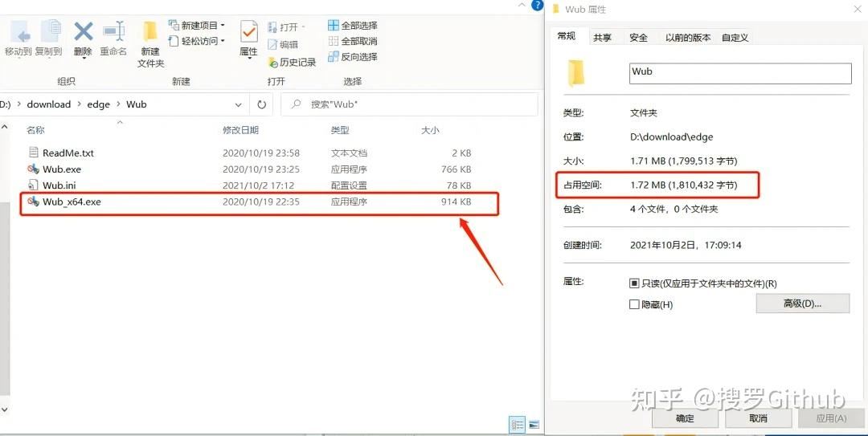Click the download breadcrumb segment
Screen dimensions: 868x436
[49, 104]
